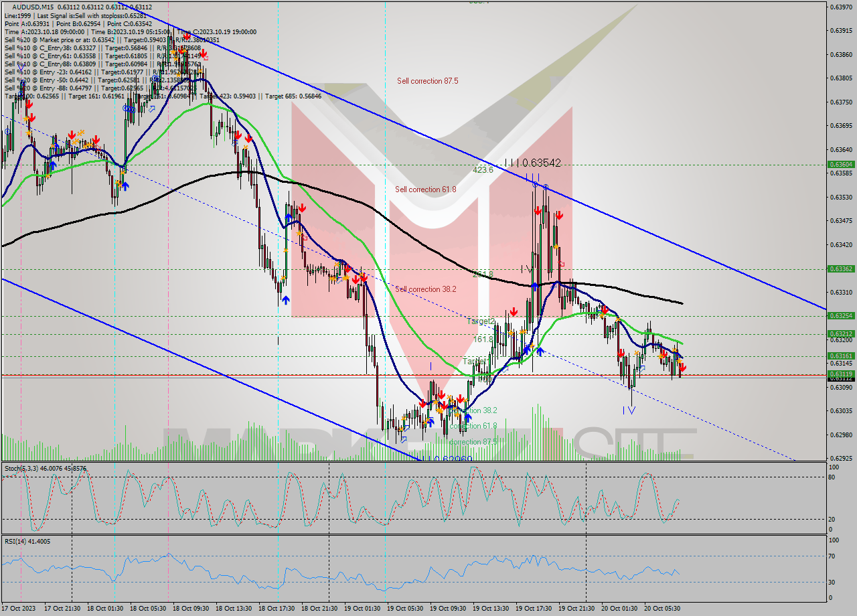
Task: Click the 0.63420 price axis value
Action: (x=841, y=244)
